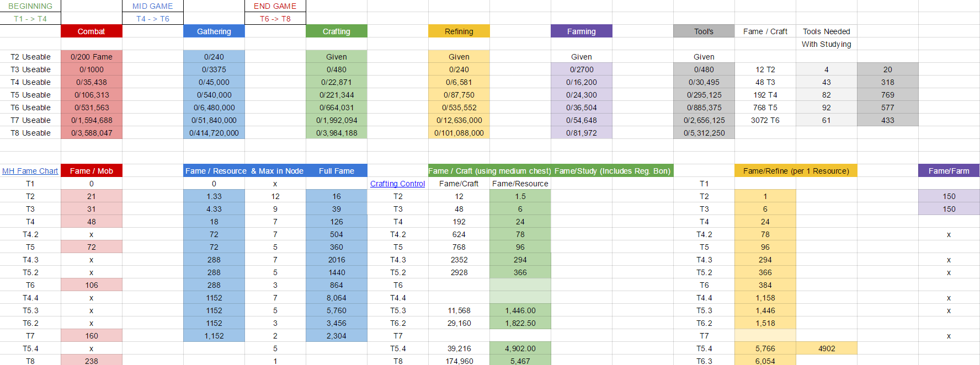Select the cell containing 4902

pos(826,348)
